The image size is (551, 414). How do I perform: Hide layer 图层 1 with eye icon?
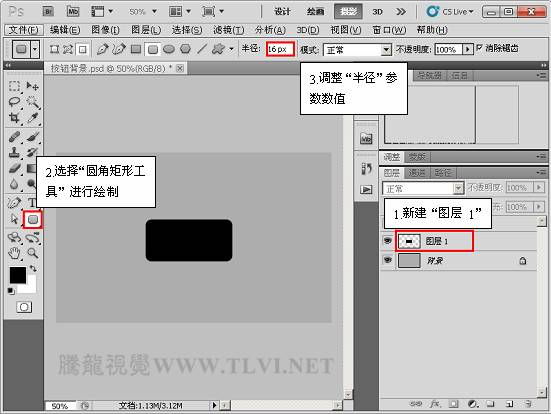[x=388, y=241]
